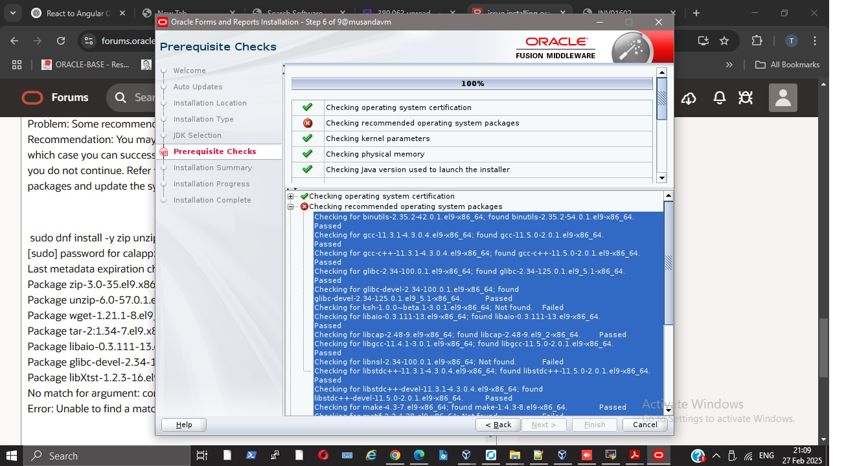Expand the operating system certification tree node

[x=291, y=196]
